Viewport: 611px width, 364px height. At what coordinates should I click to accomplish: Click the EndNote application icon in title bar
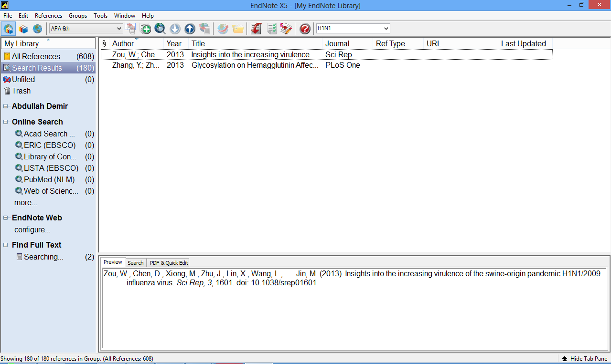point(5,5)
